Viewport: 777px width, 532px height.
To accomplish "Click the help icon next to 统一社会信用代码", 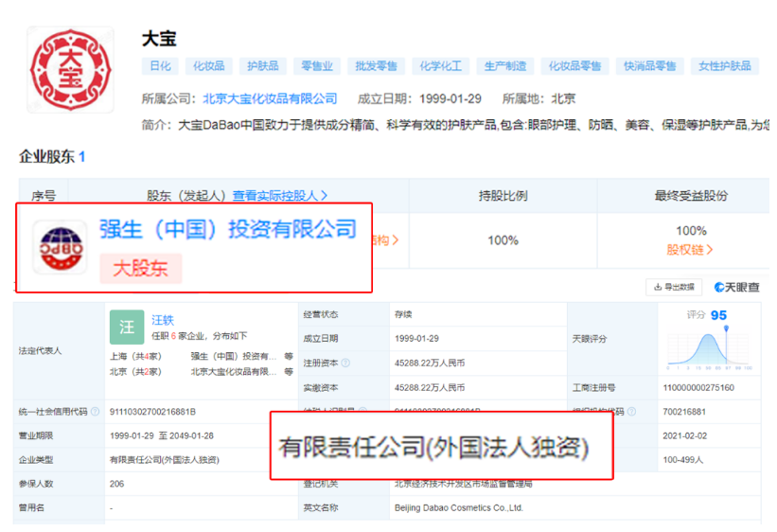I will [96, 412].
